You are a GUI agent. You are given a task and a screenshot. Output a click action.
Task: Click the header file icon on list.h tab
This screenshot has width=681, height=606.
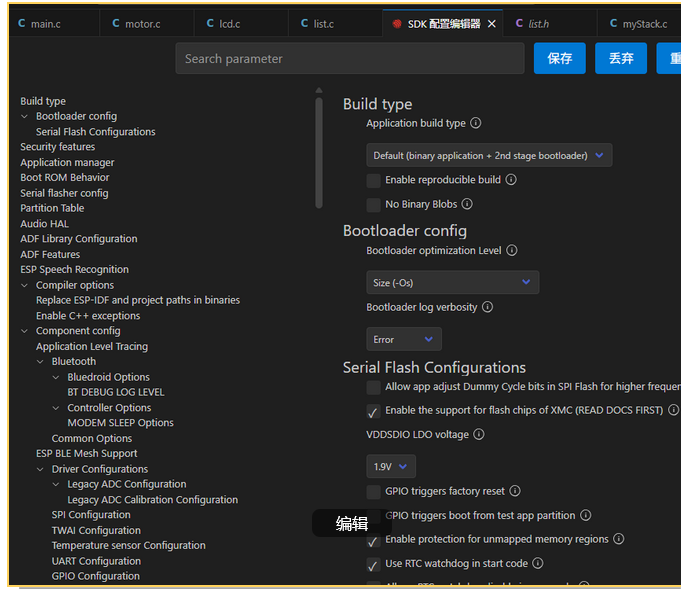tap(519, 23)
